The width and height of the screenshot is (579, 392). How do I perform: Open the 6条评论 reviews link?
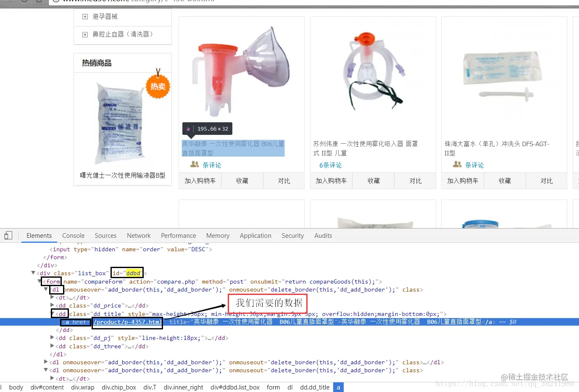(330, 165)
